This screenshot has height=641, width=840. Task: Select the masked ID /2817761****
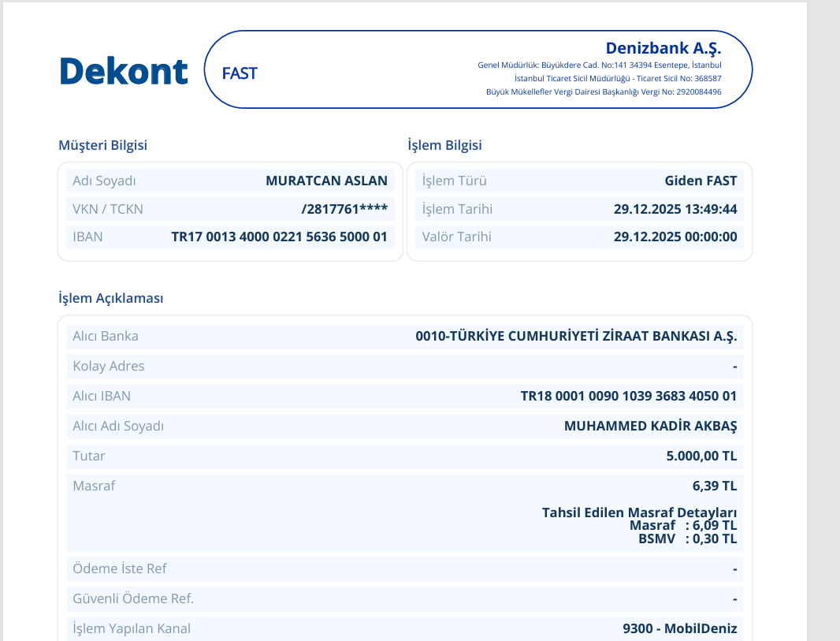(344, 209)
